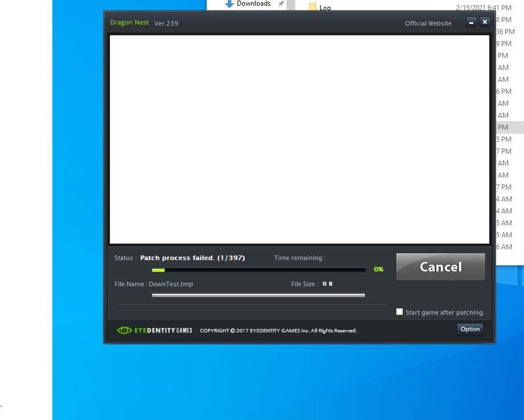The image size is (524, 420).
Task: Select the Downloads folder in File Explorer
Action: pyautogui.click(x=253, y=3)
